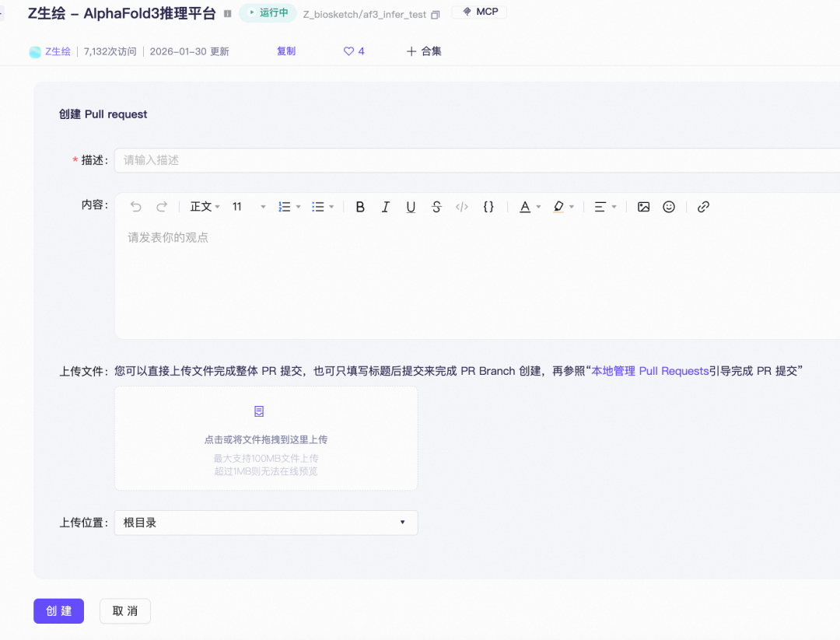840x640 pixels.
Task: Expand the alignment options arrow
Action: click(x=614, y=207)
